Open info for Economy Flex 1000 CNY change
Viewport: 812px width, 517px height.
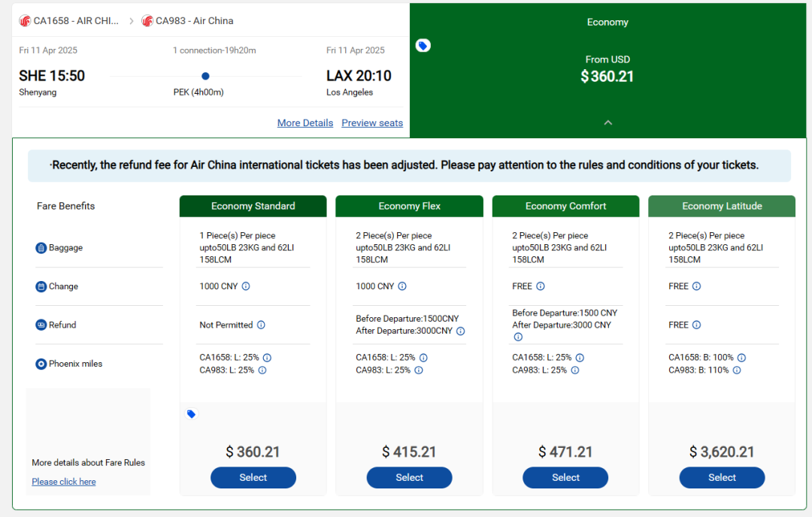(402, 286)
